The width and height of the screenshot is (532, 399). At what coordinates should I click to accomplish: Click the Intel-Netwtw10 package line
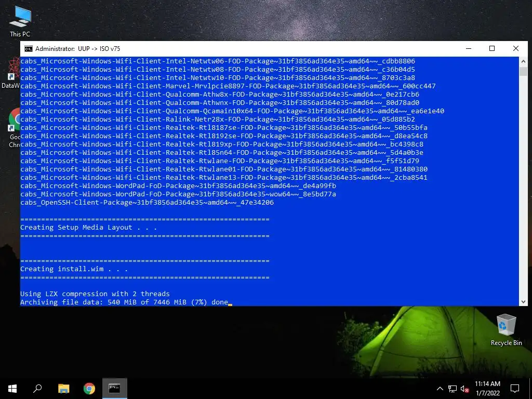point(218,78)
